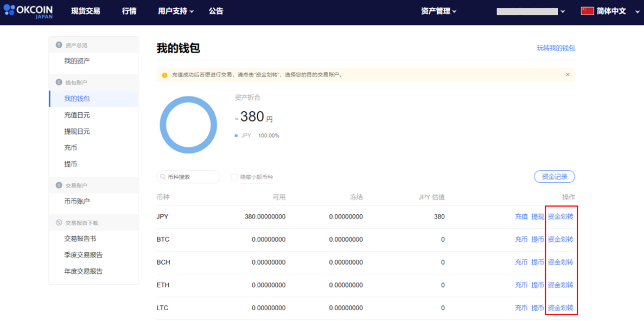
Task: Click the 钱包账户 section icon
Action: (x=59, y=82)
